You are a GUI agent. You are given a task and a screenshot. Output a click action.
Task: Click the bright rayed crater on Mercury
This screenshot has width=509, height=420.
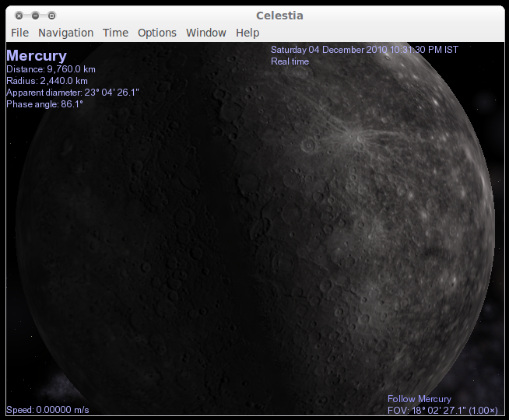(x=360, y=139)
